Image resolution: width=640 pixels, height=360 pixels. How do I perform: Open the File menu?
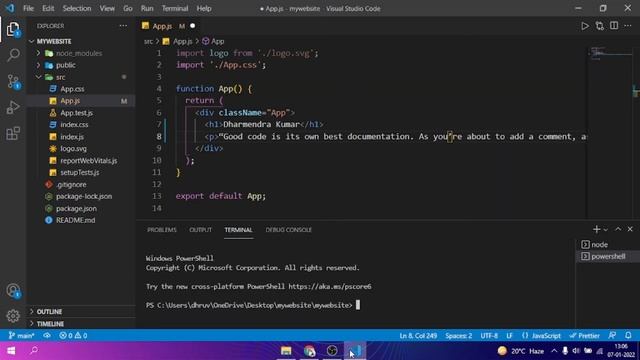pos(28,8)
